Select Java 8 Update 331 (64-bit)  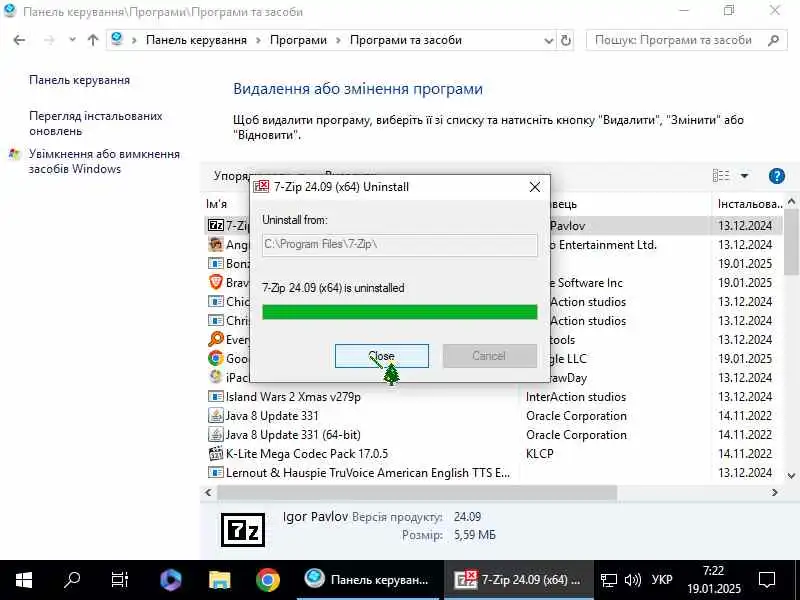tap(293, 435)
